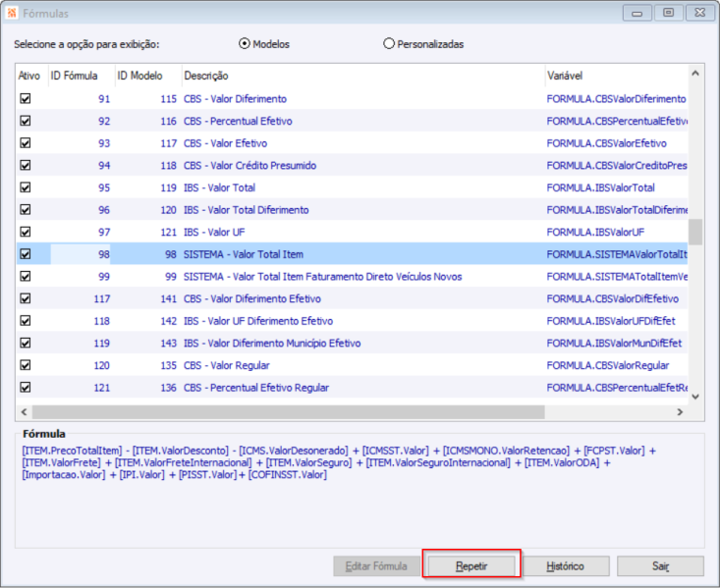Viewport: 720px width, 588px height.
Task: Select row 'SISTEMA - Valor Total Item'
Action: [x=353, y=254]
